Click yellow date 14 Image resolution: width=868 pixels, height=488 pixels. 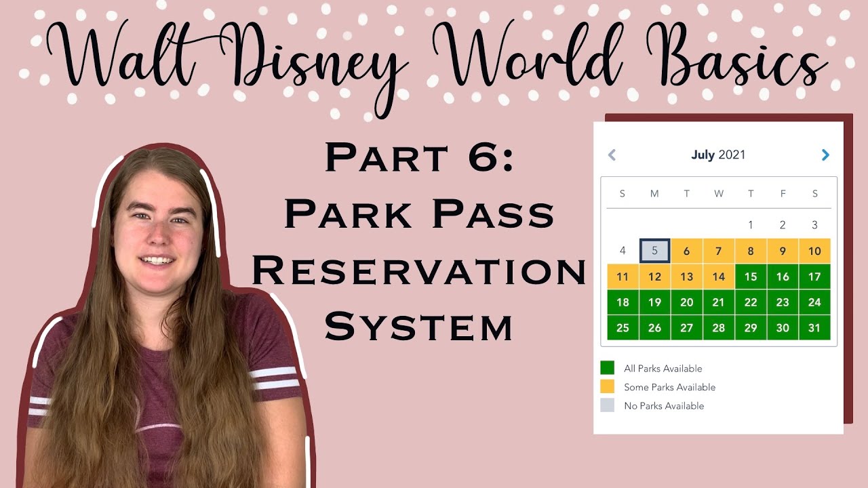point(719,277)
